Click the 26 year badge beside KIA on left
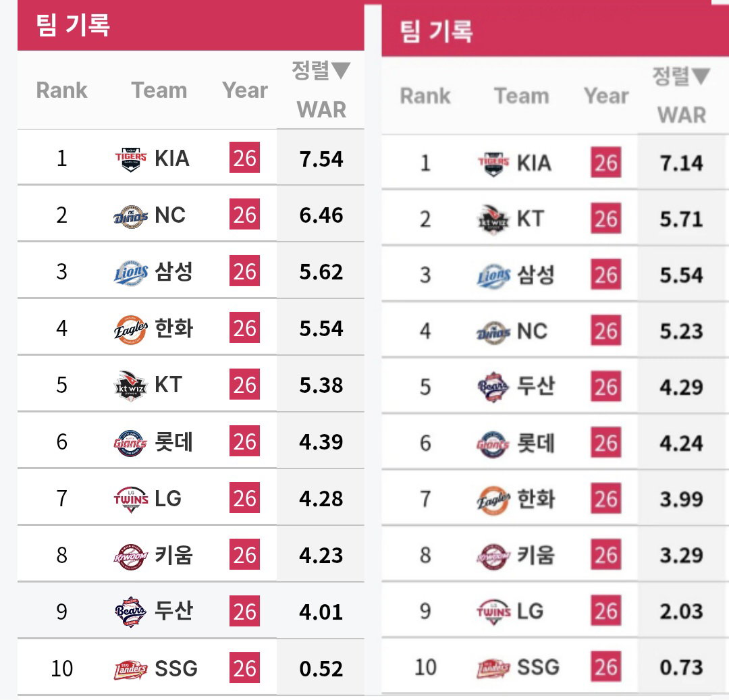 (x=244, y=157)
